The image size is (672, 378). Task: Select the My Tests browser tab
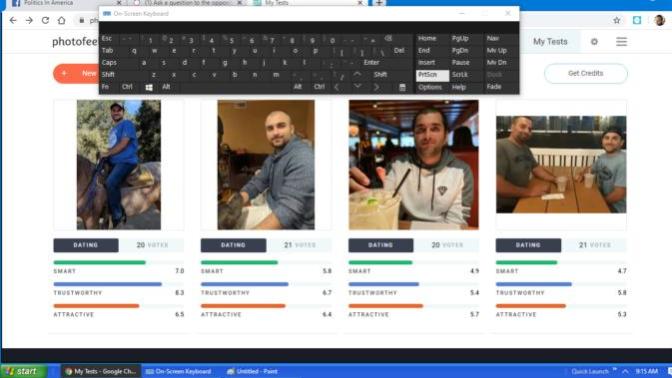(x=309, y=3)
